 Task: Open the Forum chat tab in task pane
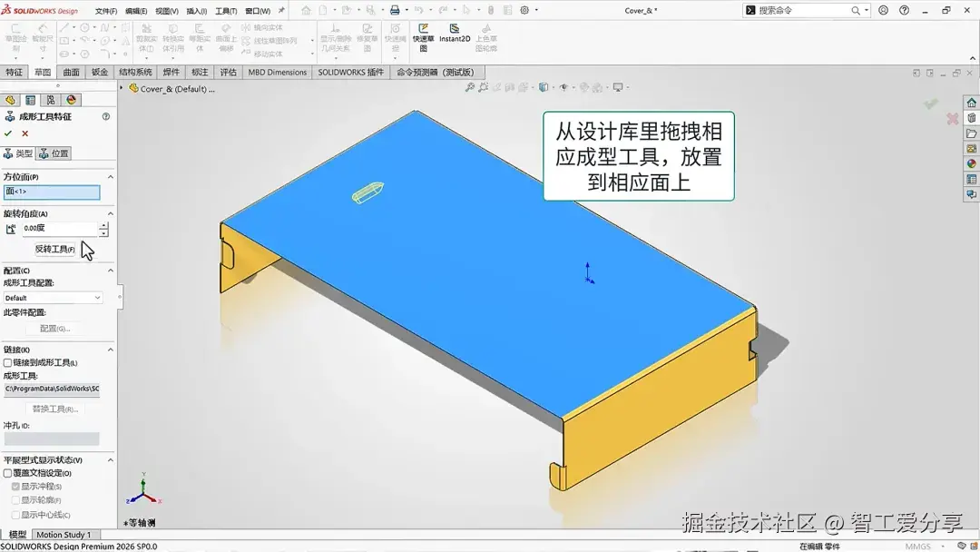[971, 194]
